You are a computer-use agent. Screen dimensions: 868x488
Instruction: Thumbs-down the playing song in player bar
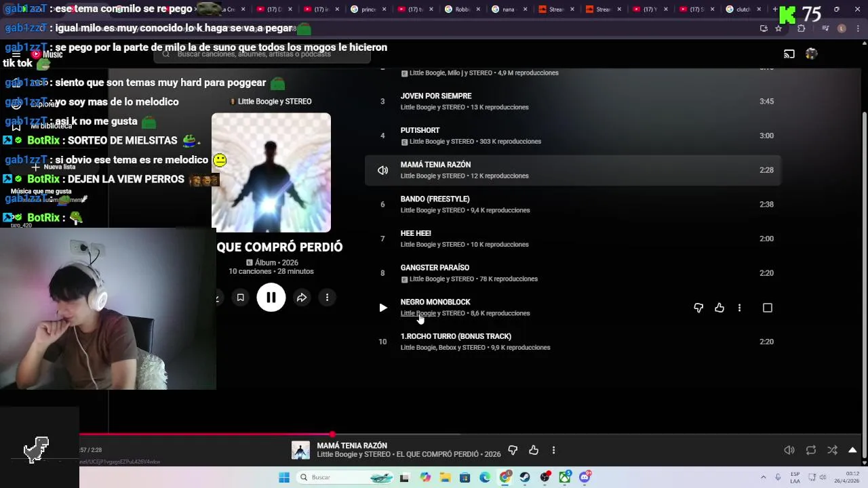pyautogui.click(x=513, y=450)
